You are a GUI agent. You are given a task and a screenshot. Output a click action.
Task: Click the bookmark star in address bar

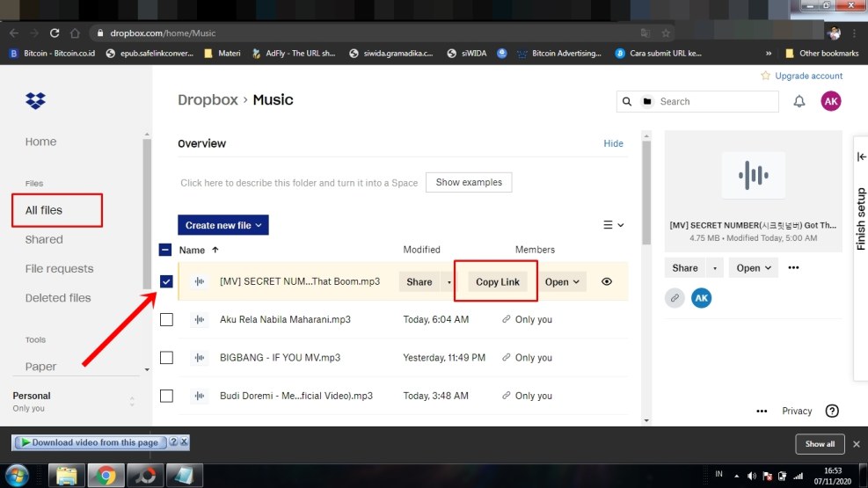tap(666, 33)
